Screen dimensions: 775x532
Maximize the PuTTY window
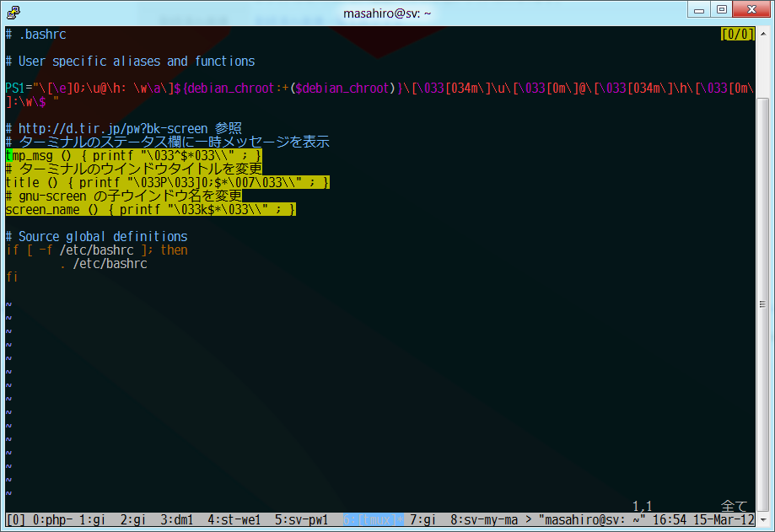[722, 9]
